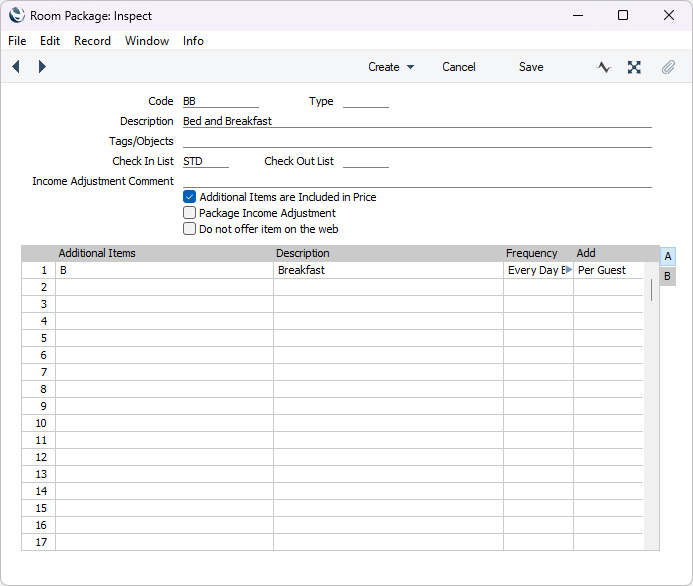Uncheck Additional Items are Included in Price

click(x=190, y=197)
